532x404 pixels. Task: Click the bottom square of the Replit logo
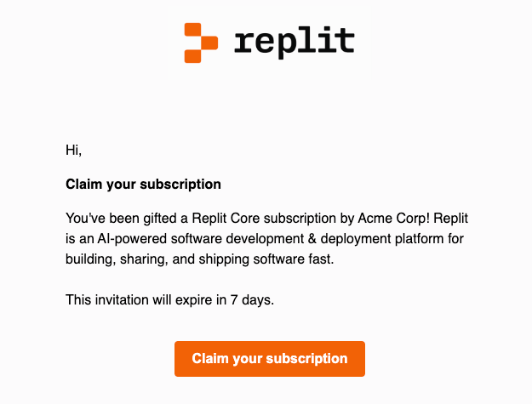tap(192, 56)
